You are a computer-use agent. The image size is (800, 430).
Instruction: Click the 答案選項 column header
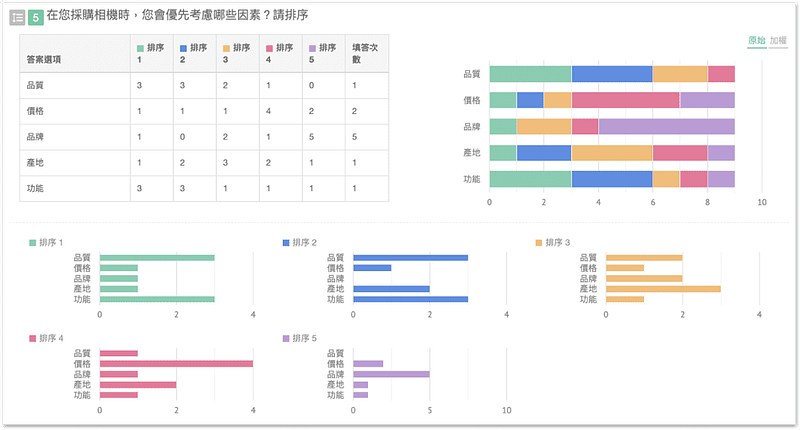click(x=75, y=54)
